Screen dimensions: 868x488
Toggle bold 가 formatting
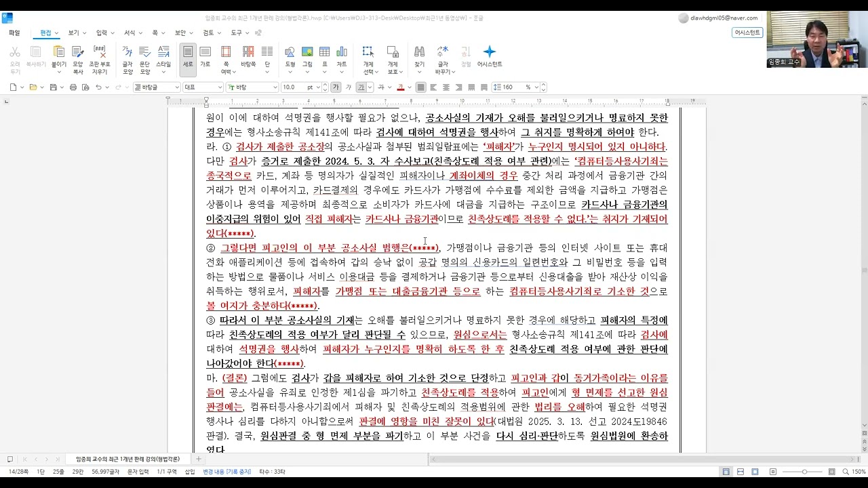335,87
